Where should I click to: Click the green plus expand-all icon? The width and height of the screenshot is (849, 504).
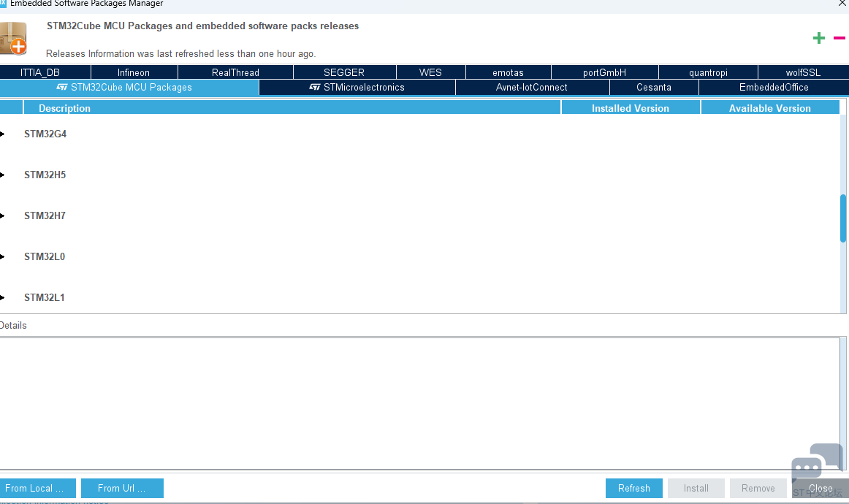pyautogui.click(x=818, y=38)
